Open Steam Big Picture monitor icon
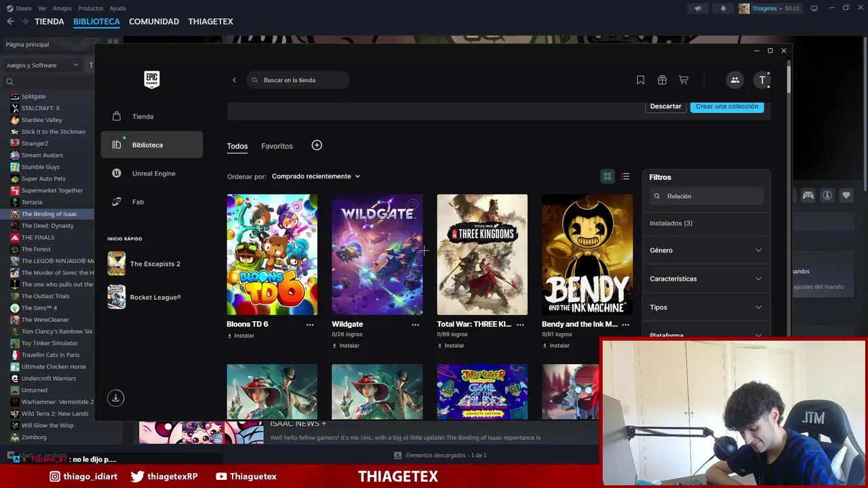 pos(814,8)
